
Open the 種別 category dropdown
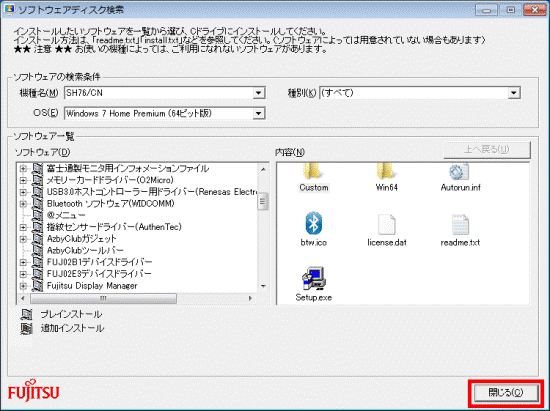tap(514, 93)
